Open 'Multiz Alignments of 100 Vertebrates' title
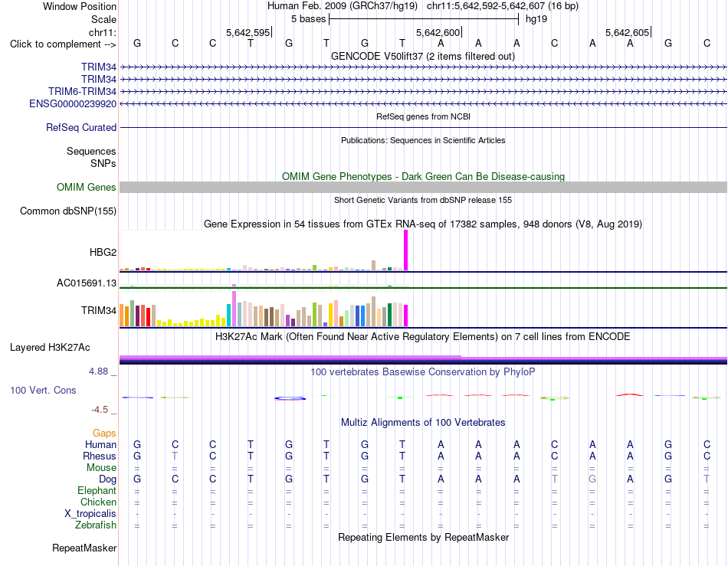Image resolution: width=728 pixels, height=566 pixels. click(423, 422)
